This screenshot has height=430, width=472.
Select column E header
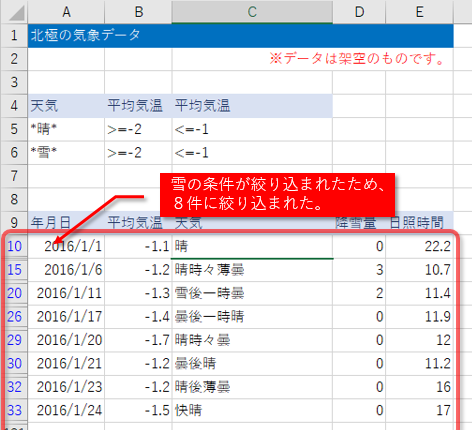point(419,12)
